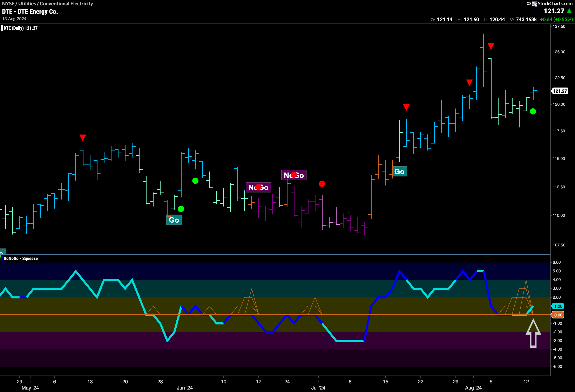Click the teal Go label near mid-July breakout
The image size is (575, 392).
tap(399, 171)
